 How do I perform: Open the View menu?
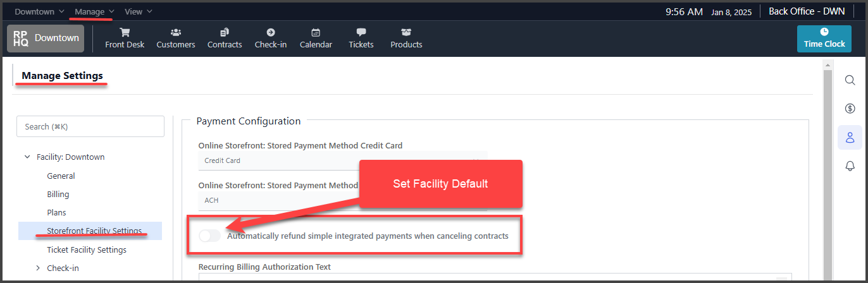tap(138, 11)
